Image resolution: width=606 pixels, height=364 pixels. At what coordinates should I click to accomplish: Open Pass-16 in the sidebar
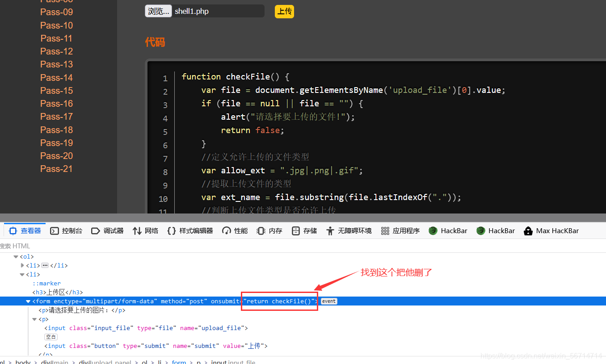56,104
